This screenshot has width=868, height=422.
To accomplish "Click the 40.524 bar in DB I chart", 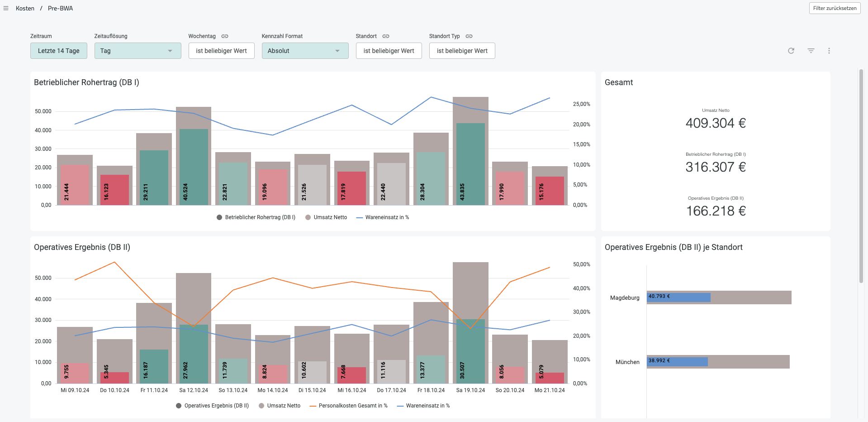I will point(194,167).
